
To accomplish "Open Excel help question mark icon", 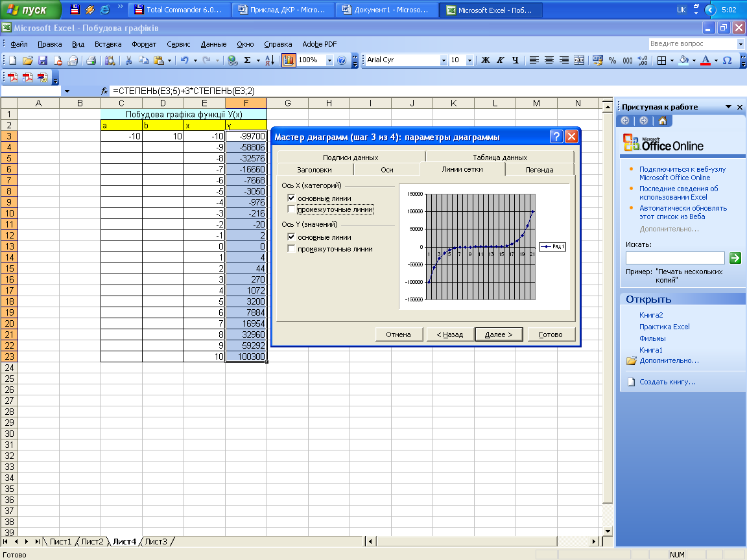I will pyautogui.click(x=342, y=60).
